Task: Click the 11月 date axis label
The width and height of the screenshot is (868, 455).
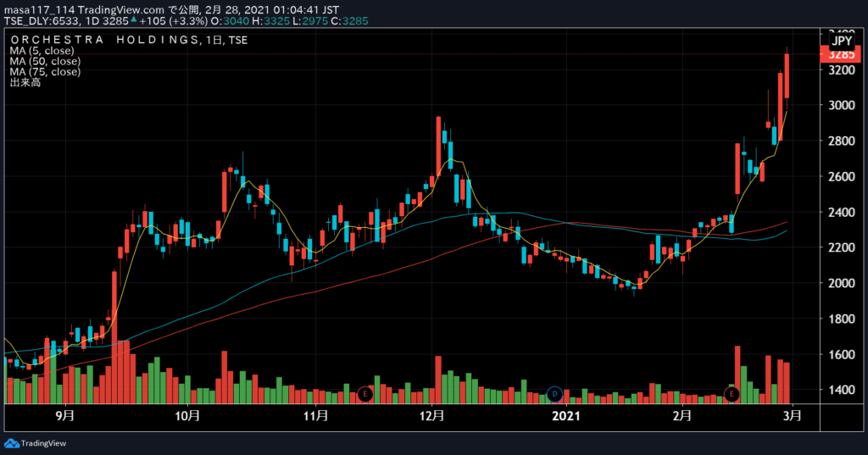Action: [x=315, y=416]
